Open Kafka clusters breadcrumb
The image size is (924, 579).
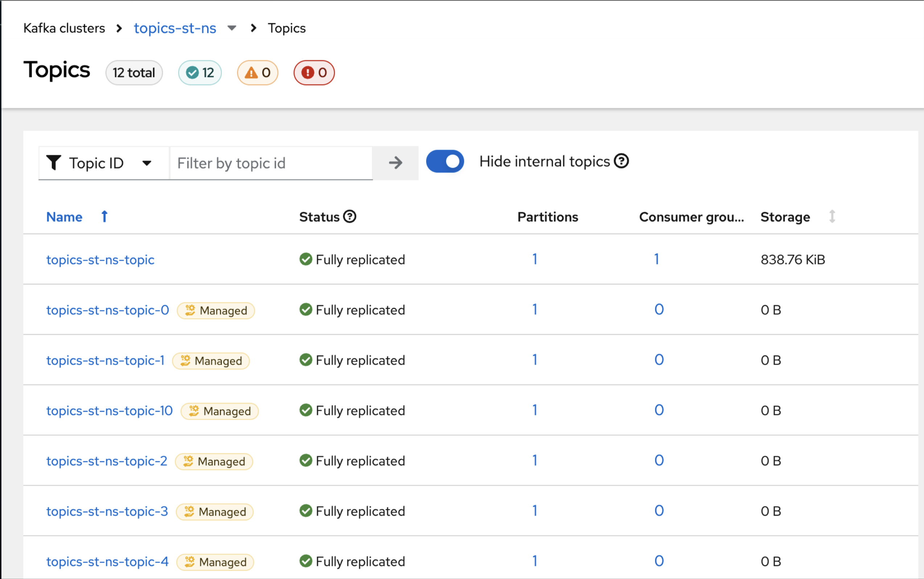coord(64,28)
